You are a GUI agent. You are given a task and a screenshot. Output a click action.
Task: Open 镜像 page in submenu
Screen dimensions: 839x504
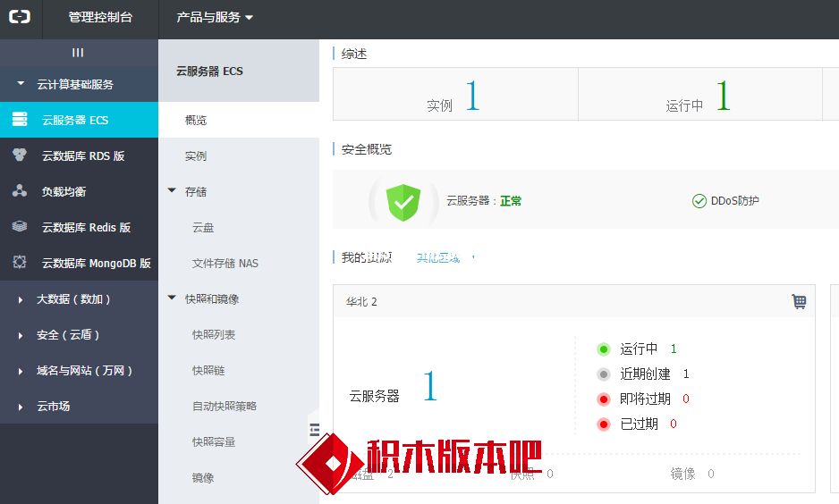[203, 478]
